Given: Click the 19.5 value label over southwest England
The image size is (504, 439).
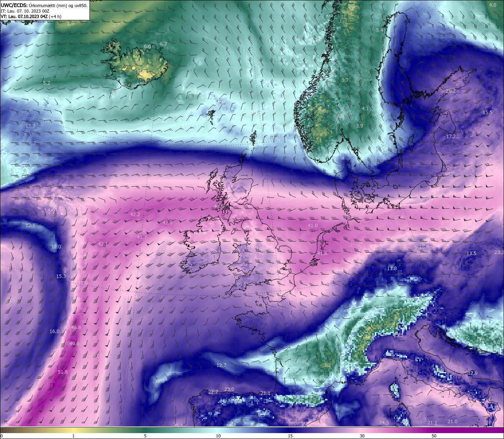Looking at the screenshot, I should (x=241, y=284).
